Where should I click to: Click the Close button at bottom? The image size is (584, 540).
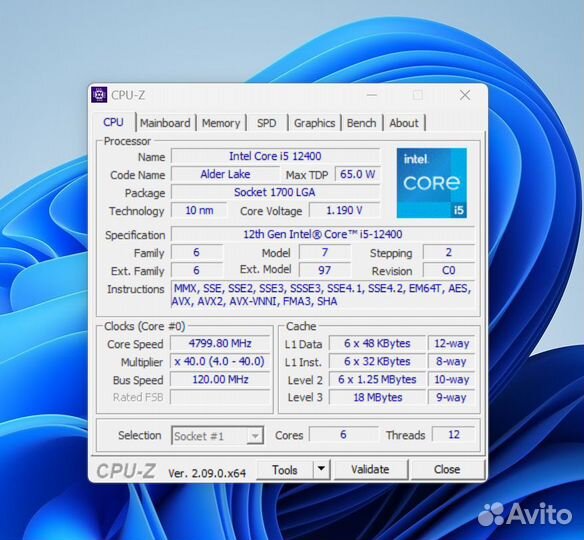click(x=447, y=470)
